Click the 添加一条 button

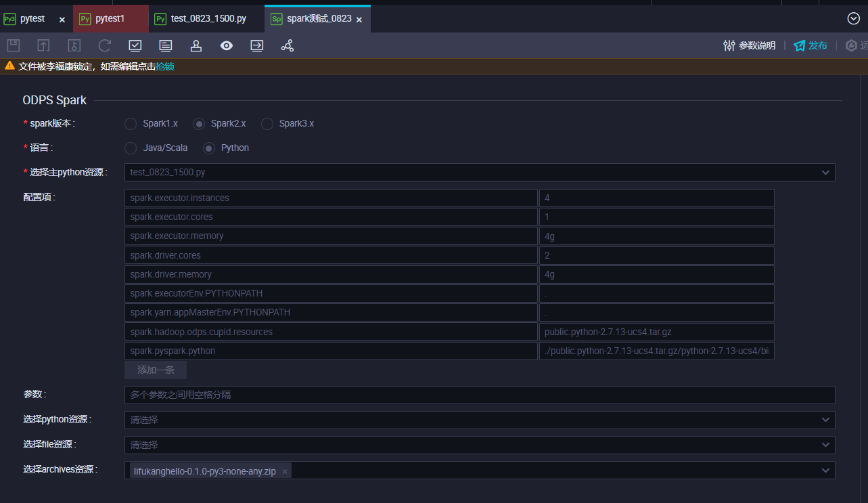156,370
